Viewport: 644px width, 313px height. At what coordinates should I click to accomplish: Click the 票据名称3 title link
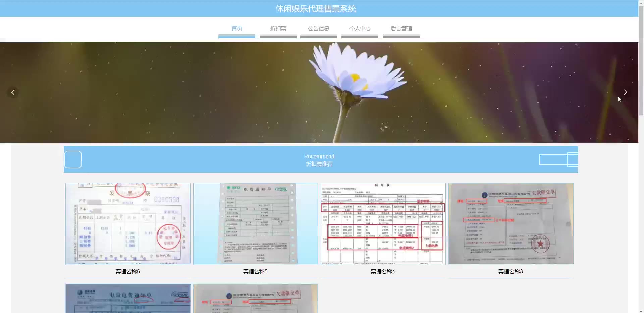[511, 271]
